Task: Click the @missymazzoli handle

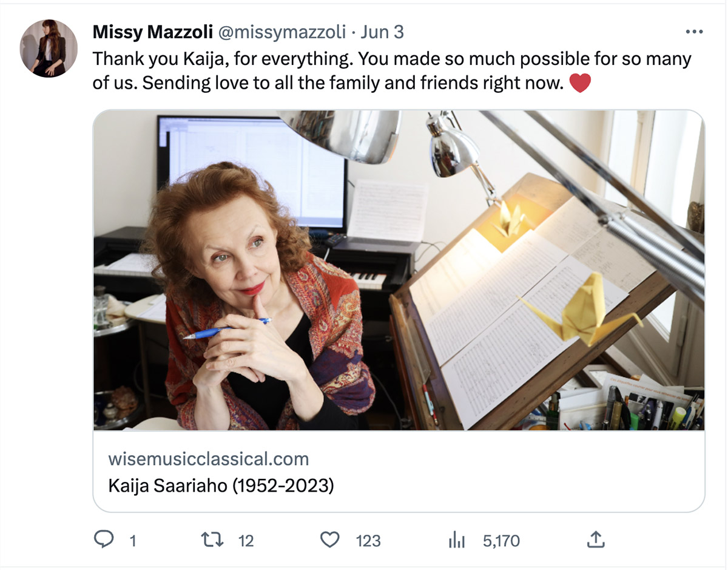Action: point(281,32)
